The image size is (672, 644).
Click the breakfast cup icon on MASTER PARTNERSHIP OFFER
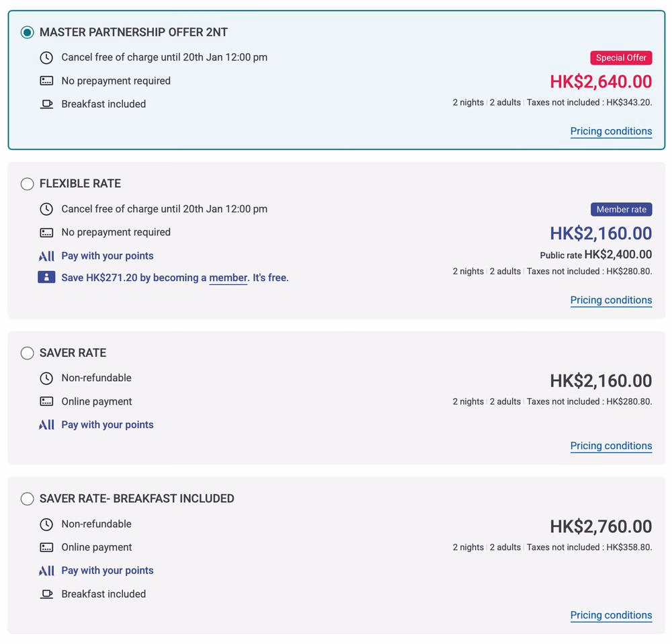(x=46, y=104)
